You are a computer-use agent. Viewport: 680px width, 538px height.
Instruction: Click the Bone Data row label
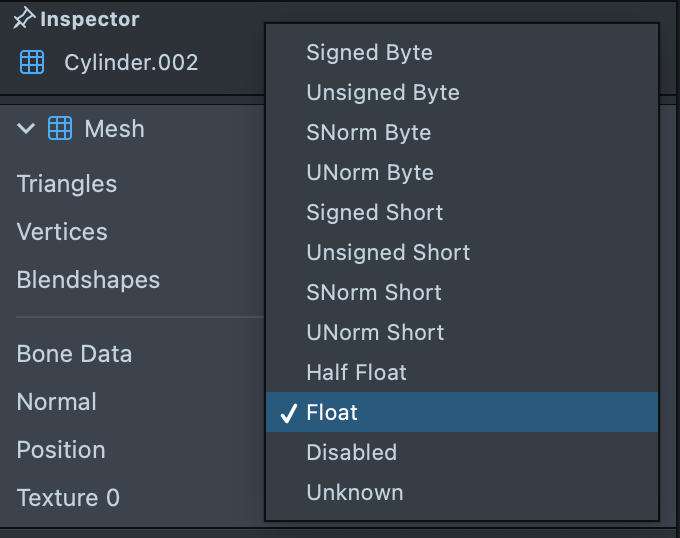(74, 354)
